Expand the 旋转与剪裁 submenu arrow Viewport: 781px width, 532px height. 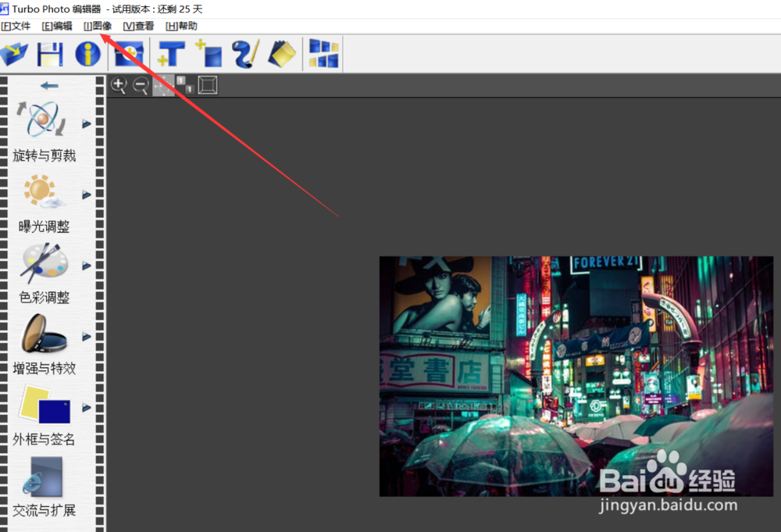(x=87, y=123)
